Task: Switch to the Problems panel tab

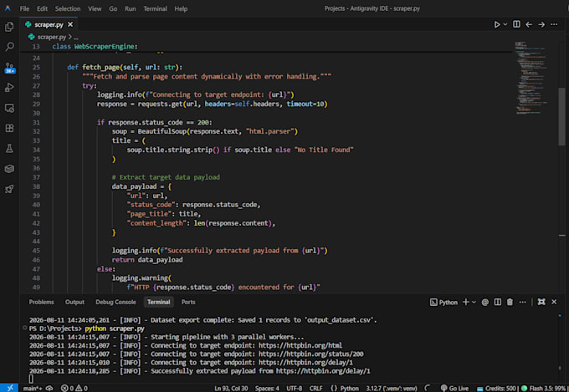Action: [41, 302]
